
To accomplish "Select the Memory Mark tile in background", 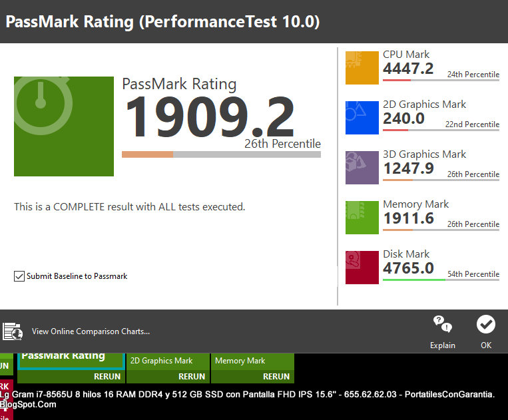I will tap(252, 361).
